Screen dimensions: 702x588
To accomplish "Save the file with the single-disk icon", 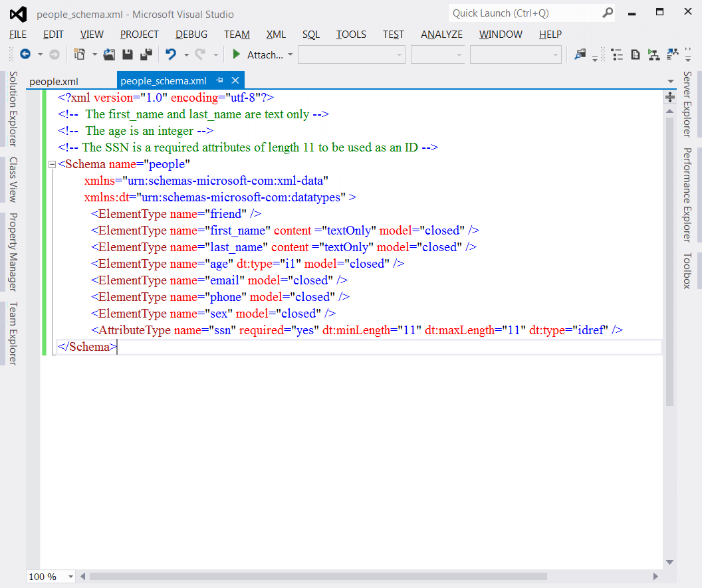I will pyautogui.click(x=128, y=54).
